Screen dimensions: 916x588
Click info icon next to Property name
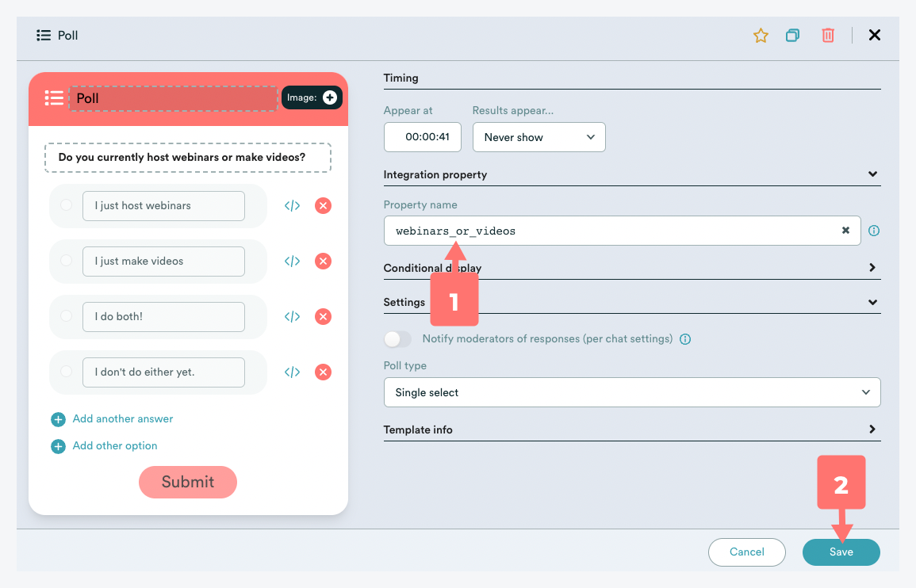874,231
